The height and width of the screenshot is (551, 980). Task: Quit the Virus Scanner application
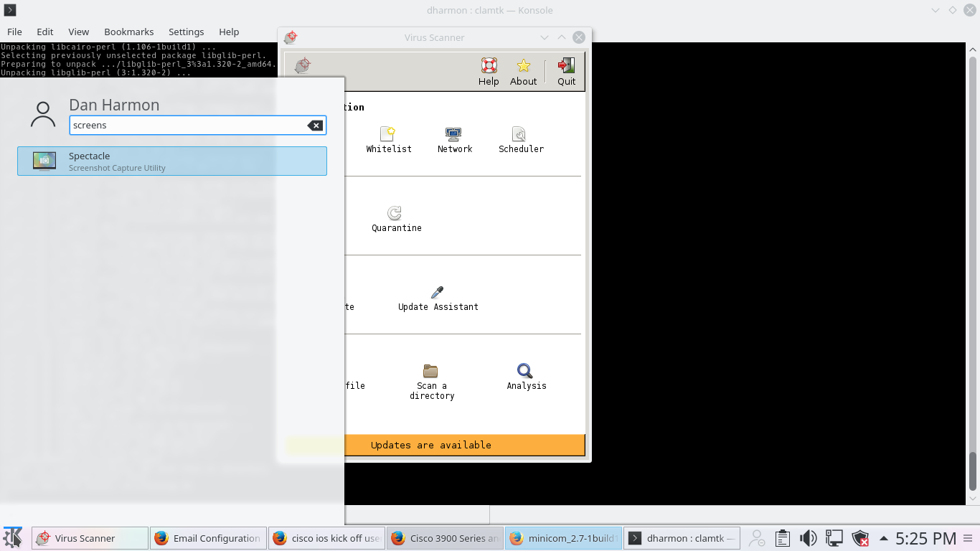(566, 72)
